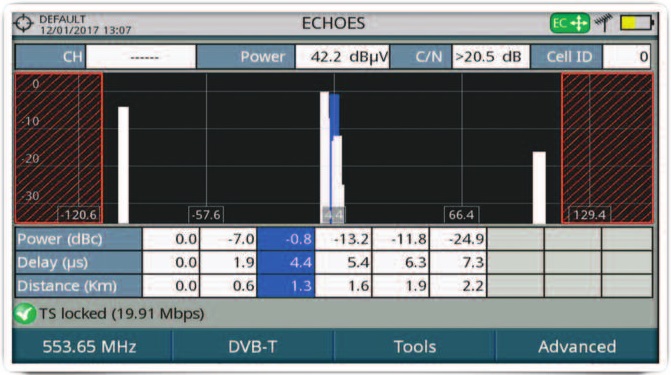Image resolution: width=671 pixels, height=375 pixels.
Task: Select the 5.4 delay cell
Action: (x=344, y=262)
